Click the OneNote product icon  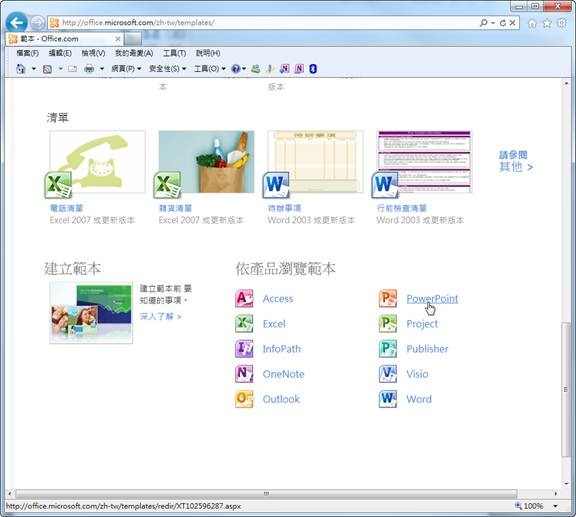point(244,374)
